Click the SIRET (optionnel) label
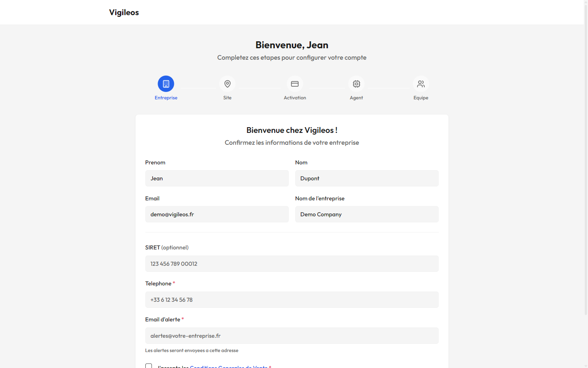Viewport: 588px width, 368px height. (167, 247)
